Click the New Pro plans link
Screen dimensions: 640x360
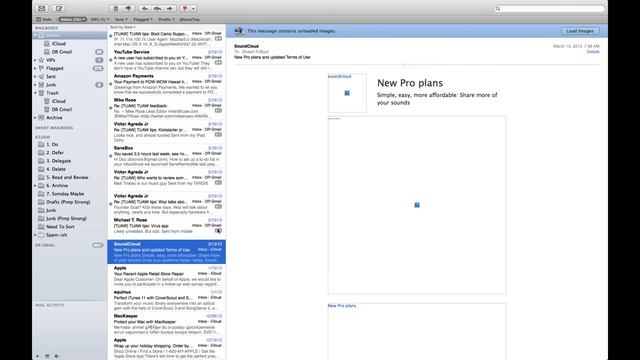coord(342,306)
